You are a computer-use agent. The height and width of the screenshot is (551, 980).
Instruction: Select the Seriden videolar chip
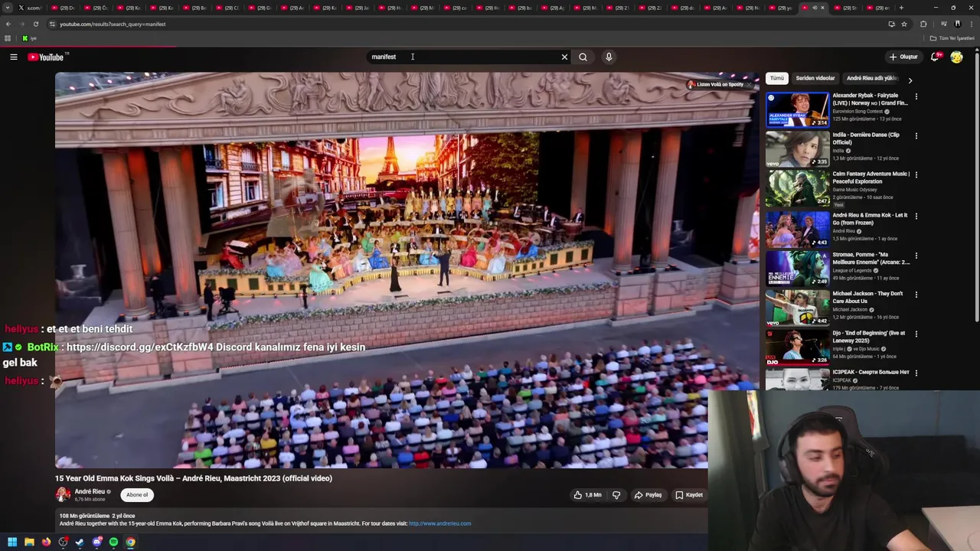[x=815, y=78]
